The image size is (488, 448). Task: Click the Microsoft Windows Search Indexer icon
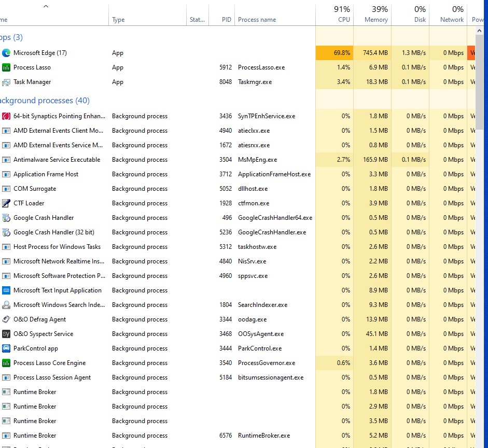(x=6, y=305)
